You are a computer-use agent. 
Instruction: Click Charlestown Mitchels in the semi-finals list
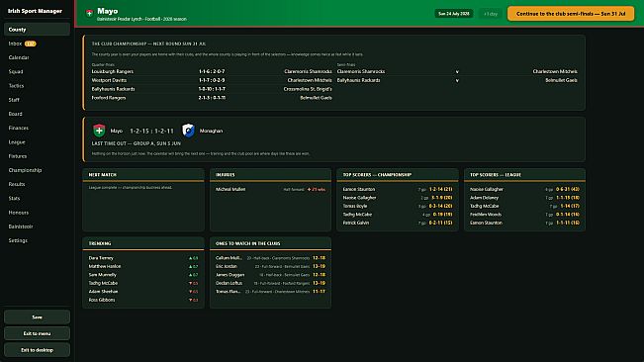click(x=555, y=71)
